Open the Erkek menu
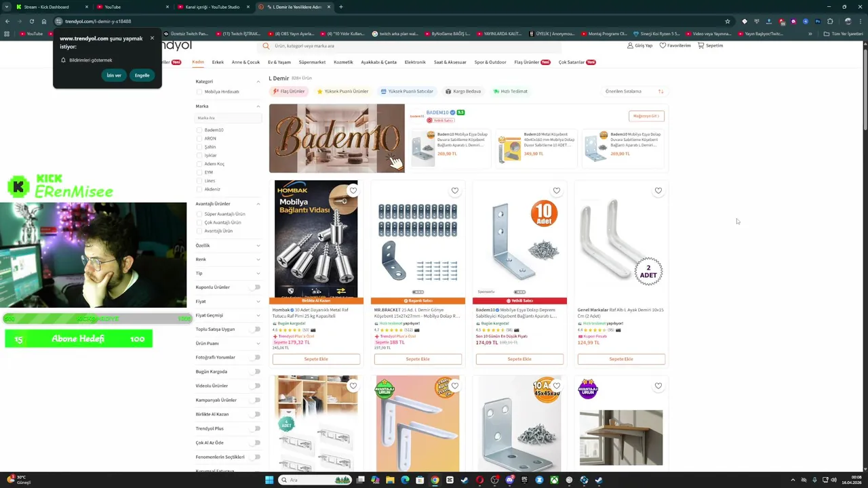This screenshot has width=868, height=488. [x=218, y=62]
